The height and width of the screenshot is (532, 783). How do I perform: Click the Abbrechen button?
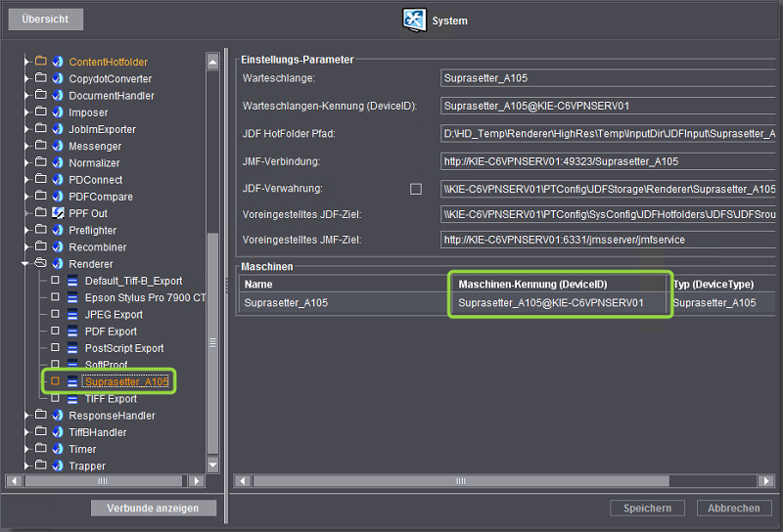coord(733,508)
